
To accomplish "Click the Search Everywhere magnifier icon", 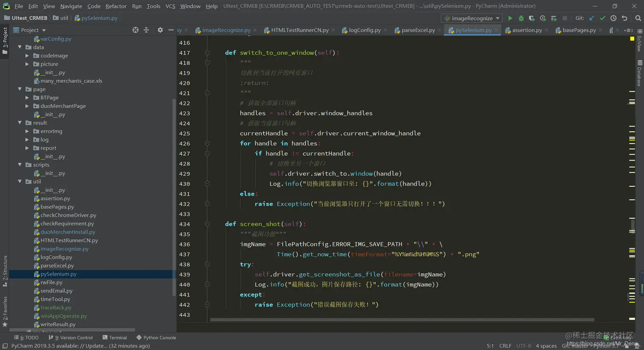I will point(638,18).
